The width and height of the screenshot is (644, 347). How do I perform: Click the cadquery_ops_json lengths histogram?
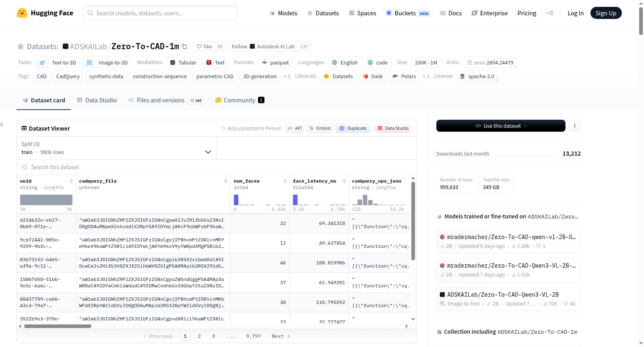click(x=378, y=200)
